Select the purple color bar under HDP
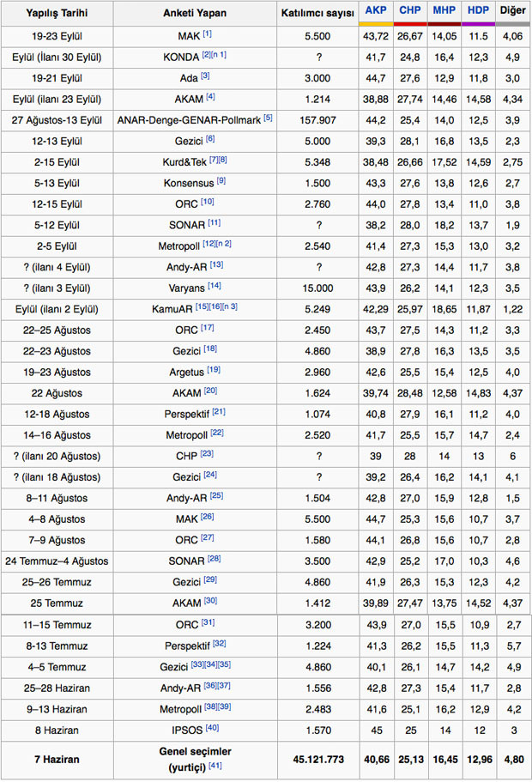 478,23
